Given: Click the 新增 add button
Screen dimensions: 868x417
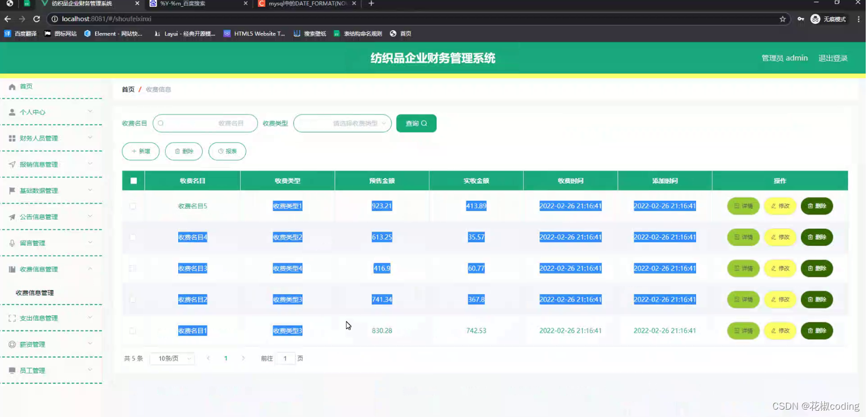Looking at the screenshot, I should pos(141,151).
